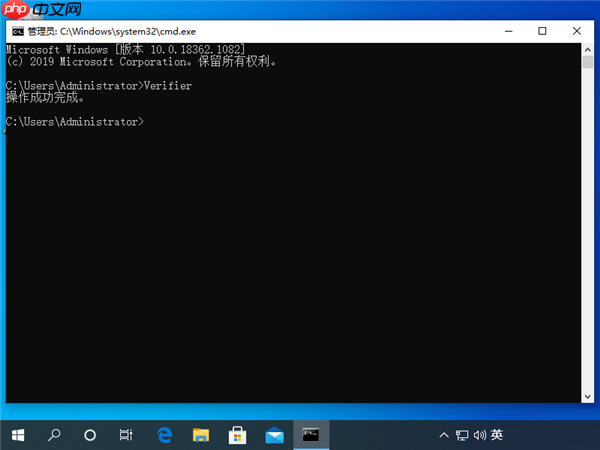The height and width of the screenshot is (450, 600).
Task: Click scrollbar up arrow in console
Action: pos(588,49)
